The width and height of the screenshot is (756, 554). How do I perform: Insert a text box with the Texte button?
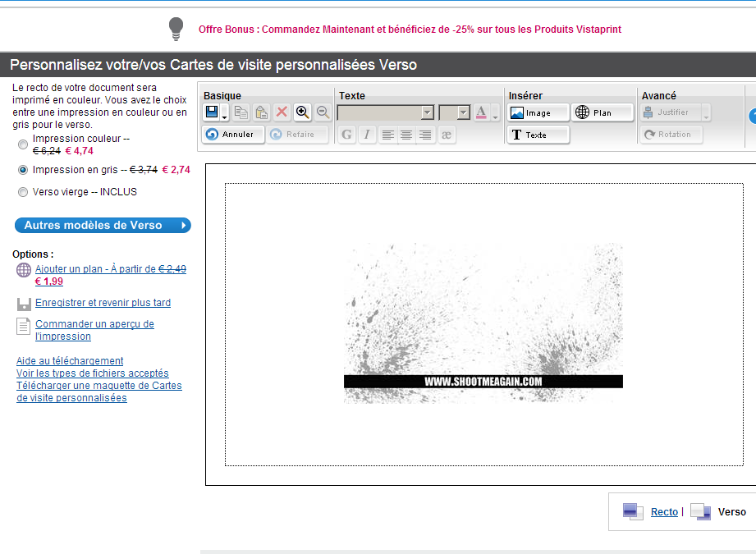tap(538, 135)
